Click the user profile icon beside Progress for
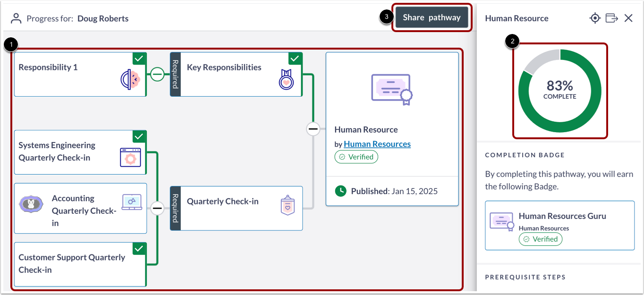The image size is (644, 295). click(x=17, y=18)
